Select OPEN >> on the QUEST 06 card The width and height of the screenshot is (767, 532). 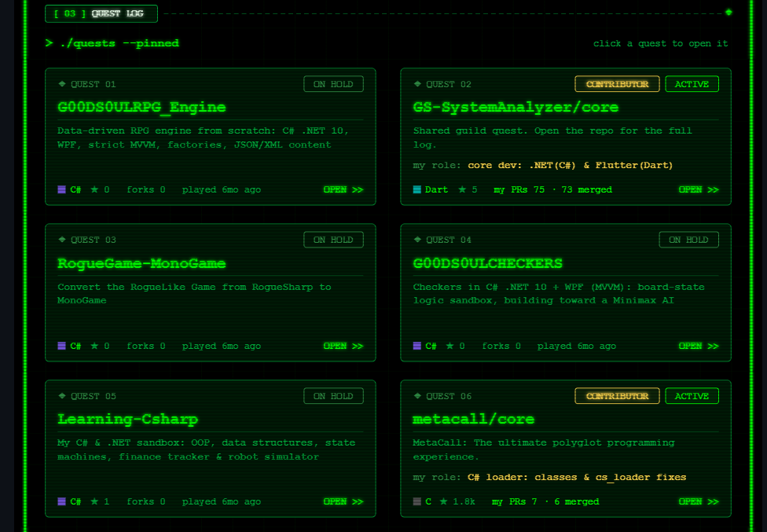699,501
